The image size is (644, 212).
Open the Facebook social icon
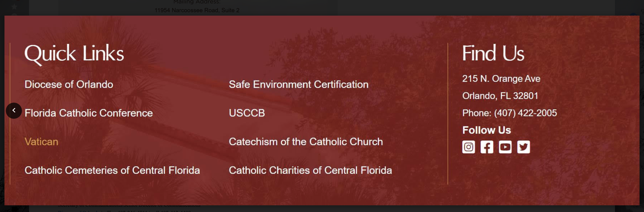(487, 147)
